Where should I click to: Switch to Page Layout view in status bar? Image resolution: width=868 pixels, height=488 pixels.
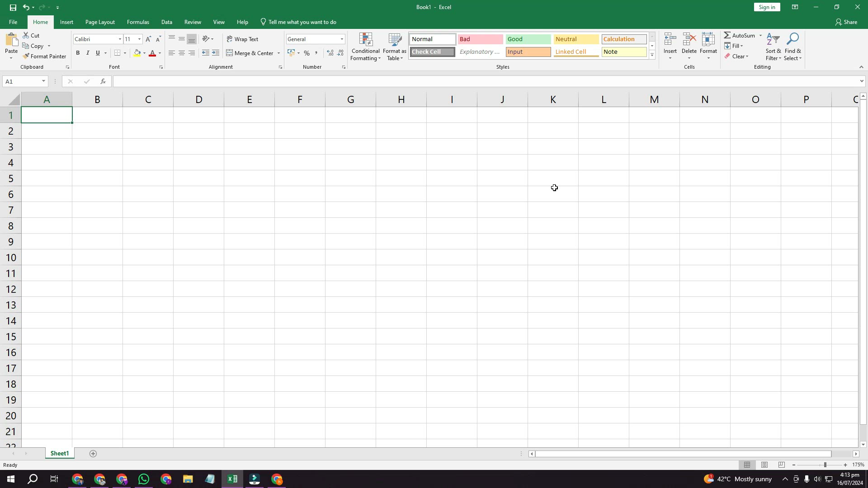(764, 465)
